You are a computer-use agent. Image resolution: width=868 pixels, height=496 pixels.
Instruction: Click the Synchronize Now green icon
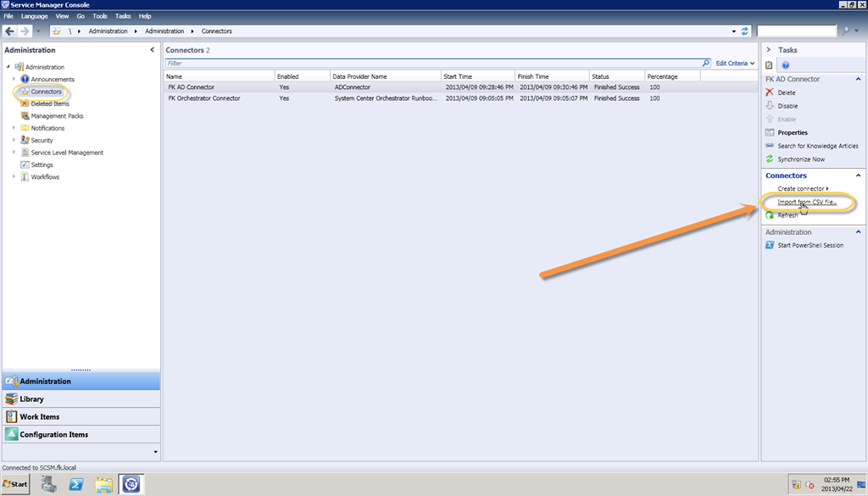tap(770, 159)
